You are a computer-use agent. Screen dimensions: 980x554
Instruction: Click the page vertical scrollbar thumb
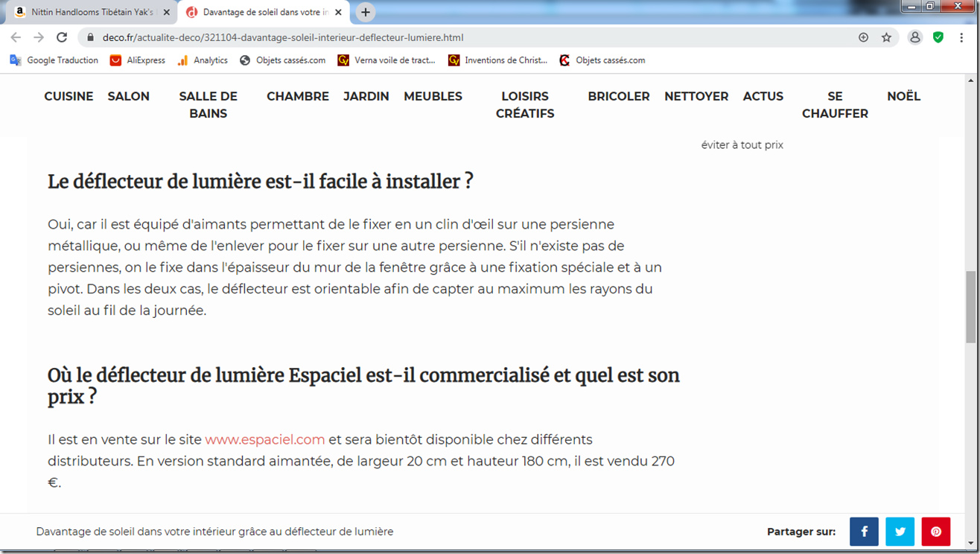tap(971, 307)
